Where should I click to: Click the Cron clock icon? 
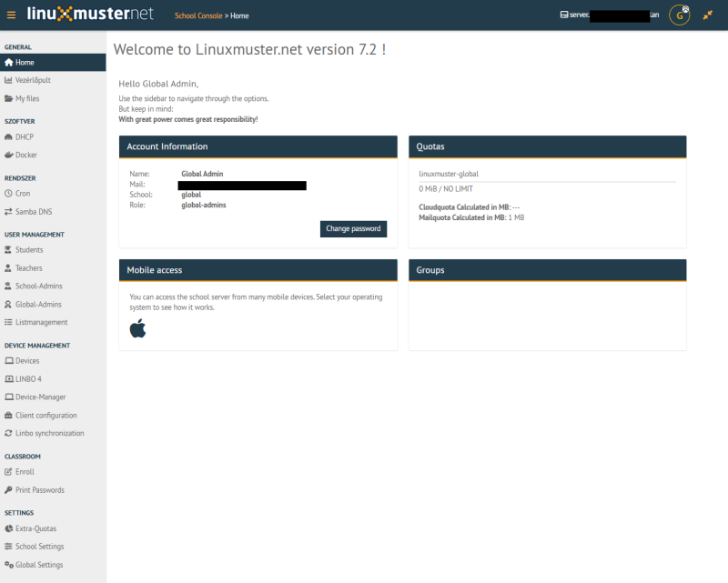8,194
